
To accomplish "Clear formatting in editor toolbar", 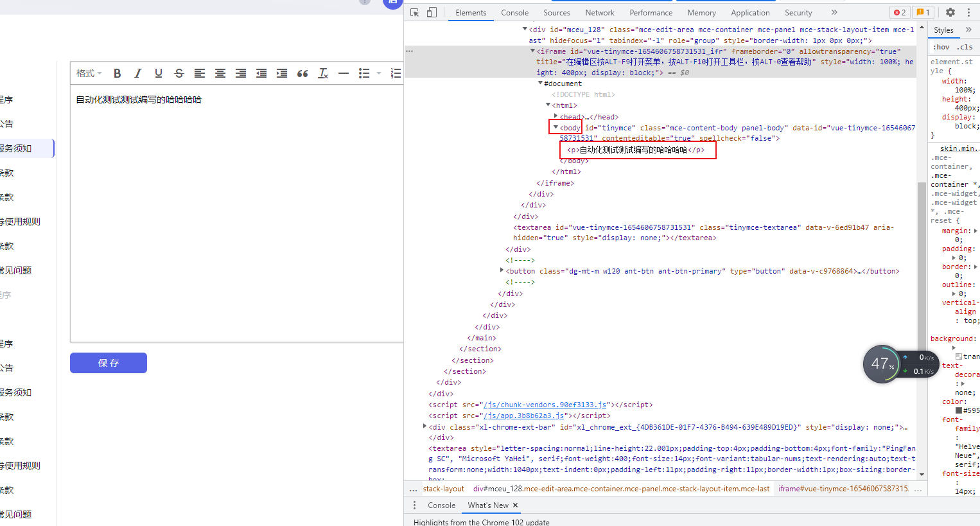I will [x=323, y=73].
